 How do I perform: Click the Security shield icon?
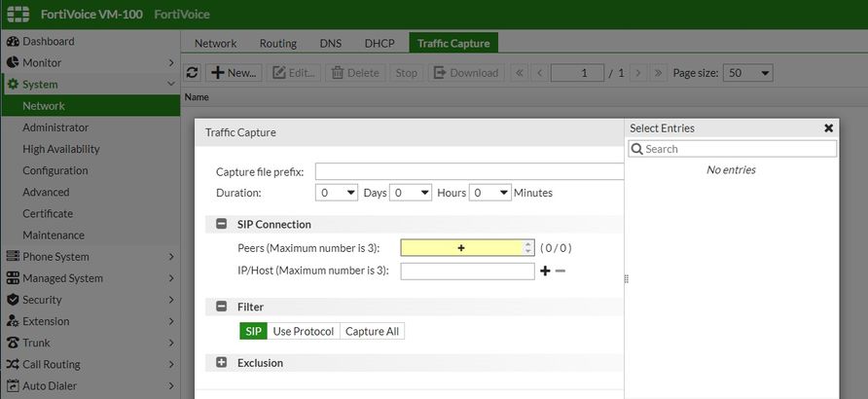coord(13,300)
